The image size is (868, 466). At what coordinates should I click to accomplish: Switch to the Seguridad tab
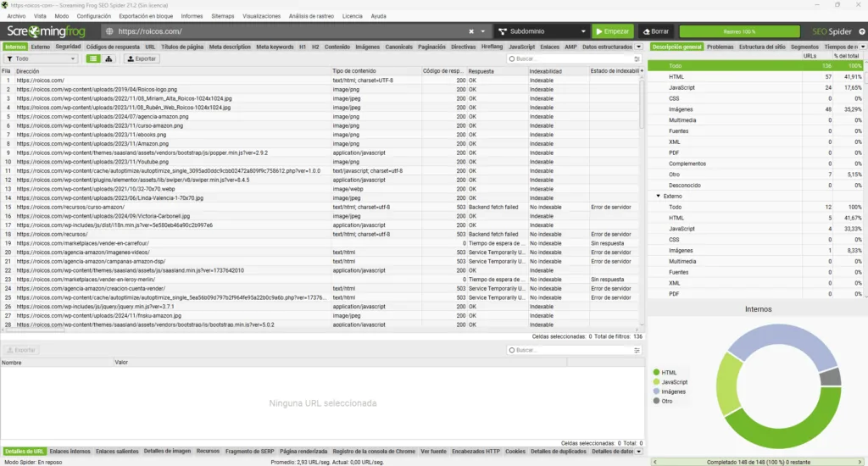68,47
